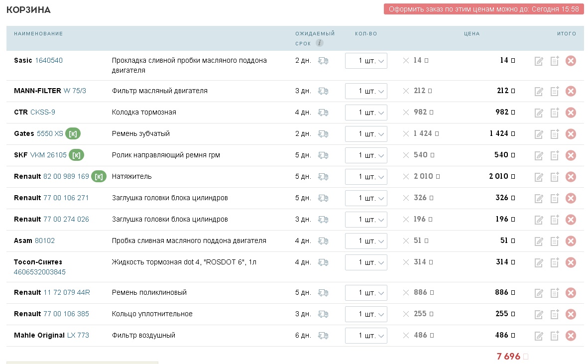Click delivery truck icon for Asam 80102

(323, 241)
